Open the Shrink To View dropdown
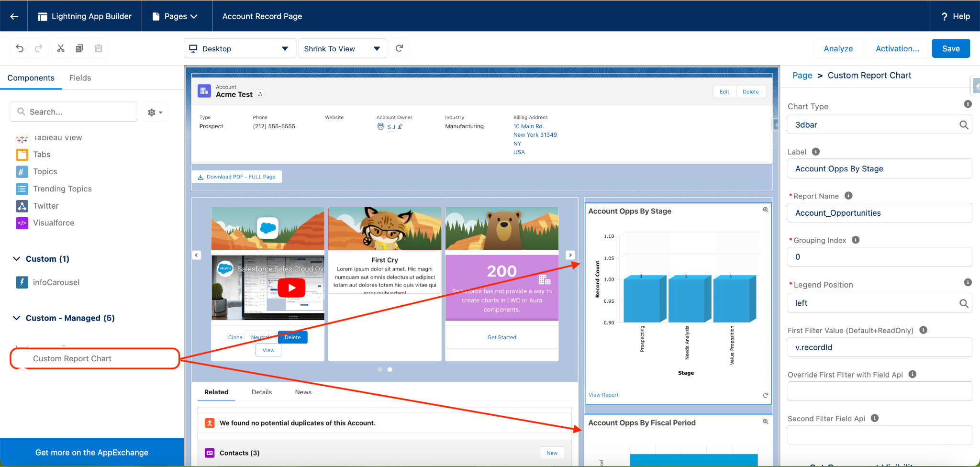 click(343, 48)
